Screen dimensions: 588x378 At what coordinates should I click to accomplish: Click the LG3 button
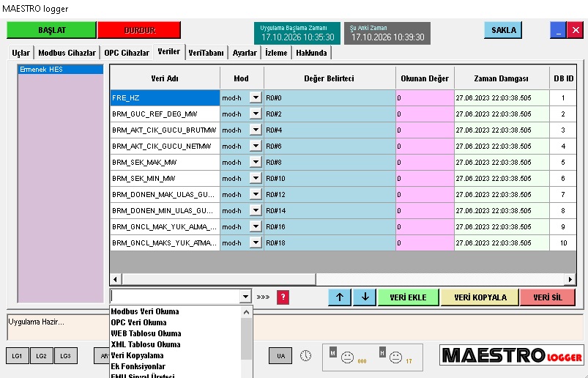pyautogui.click(x=66, y=356)
